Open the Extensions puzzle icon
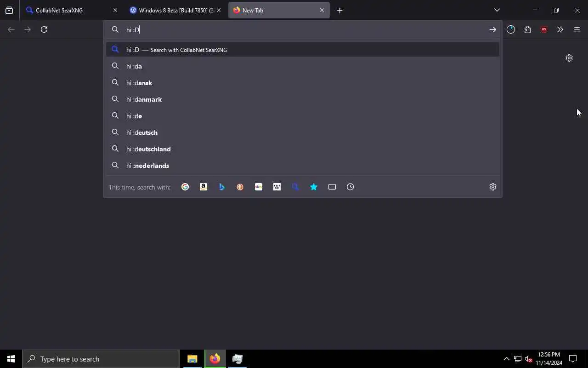 point(527,29)
